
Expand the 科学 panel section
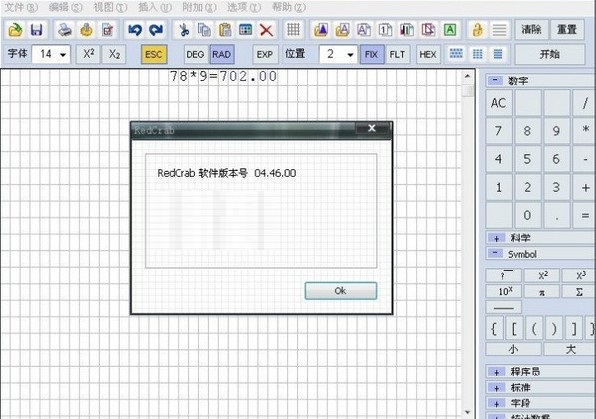pyautogui.click(x=496, y=238)
